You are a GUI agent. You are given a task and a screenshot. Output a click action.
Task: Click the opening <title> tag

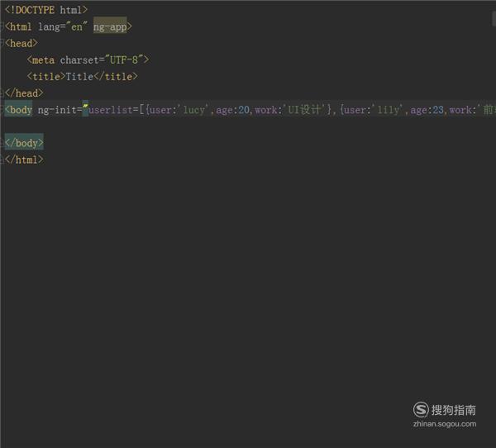46,76
